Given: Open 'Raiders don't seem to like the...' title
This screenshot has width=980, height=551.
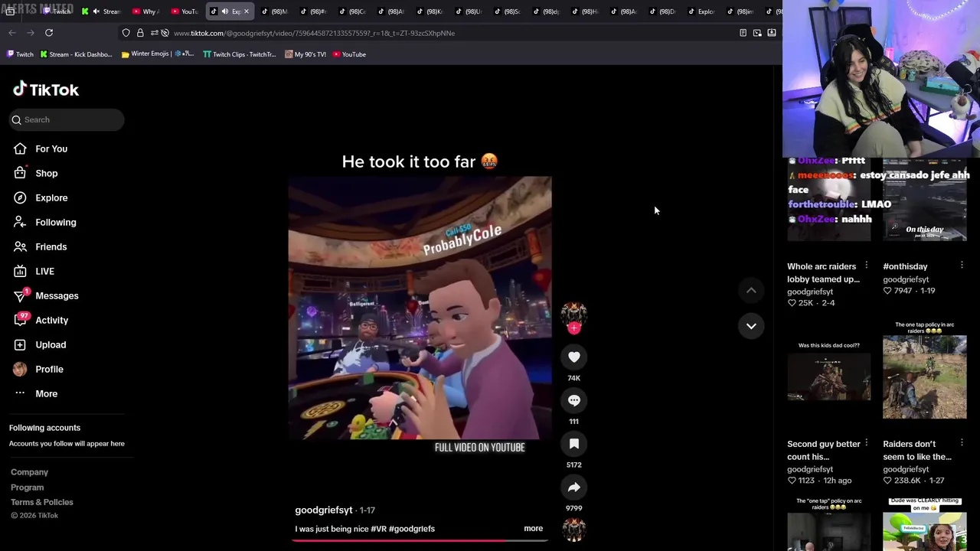Looking at the screenshot, I should (917, 450).
